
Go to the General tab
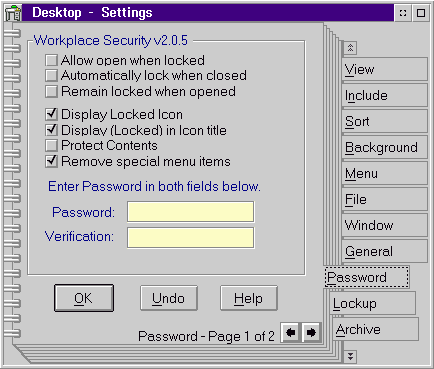pos(385,251)
